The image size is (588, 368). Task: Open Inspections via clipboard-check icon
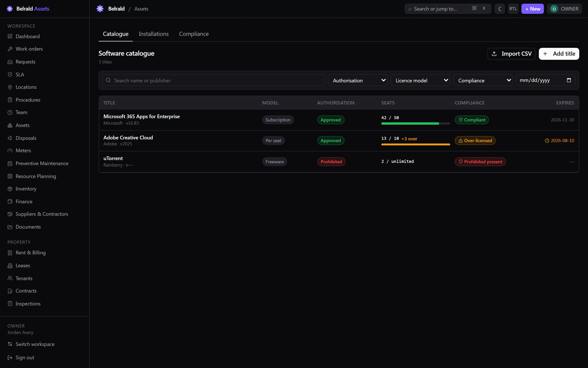pyautogui.click(x=10, y=304)
